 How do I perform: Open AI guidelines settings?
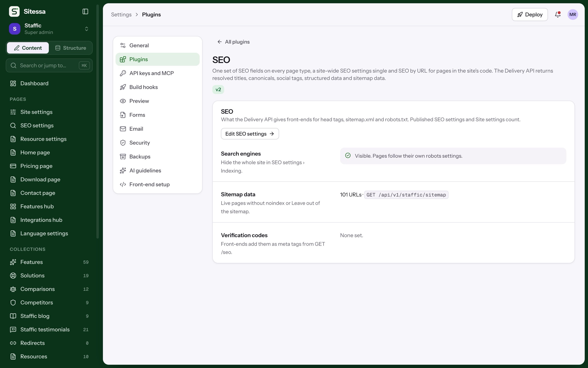[x=158, y=171]
